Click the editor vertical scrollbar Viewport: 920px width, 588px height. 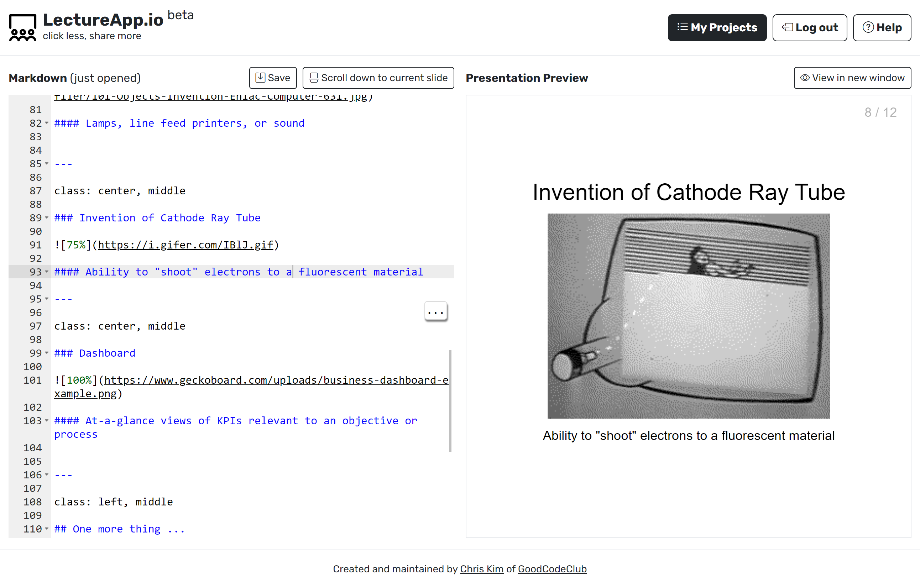450,401
